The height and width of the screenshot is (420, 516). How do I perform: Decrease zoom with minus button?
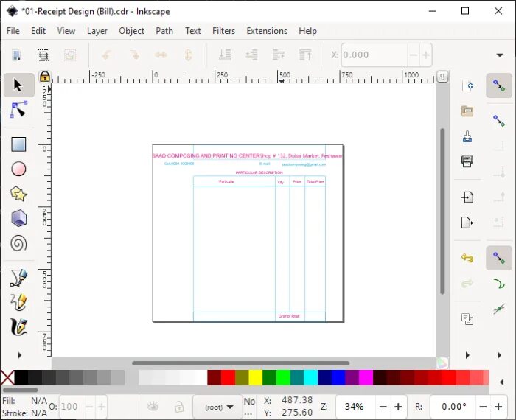click(383, 407)
